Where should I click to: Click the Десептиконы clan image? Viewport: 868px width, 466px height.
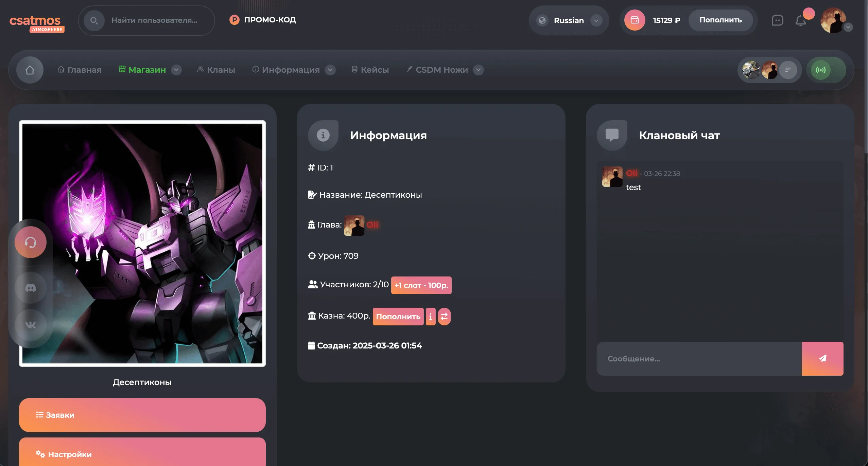(142, 244)
